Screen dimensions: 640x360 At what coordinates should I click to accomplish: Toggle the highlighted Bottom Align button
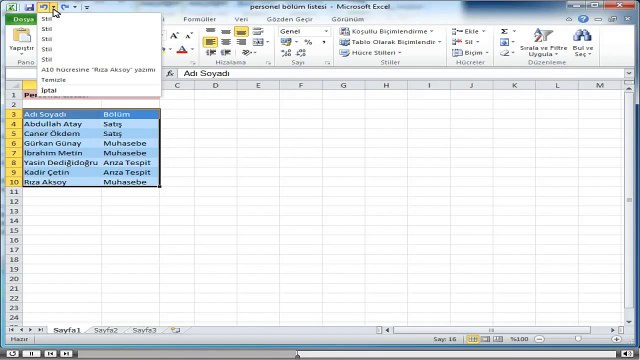click(241, 31)
